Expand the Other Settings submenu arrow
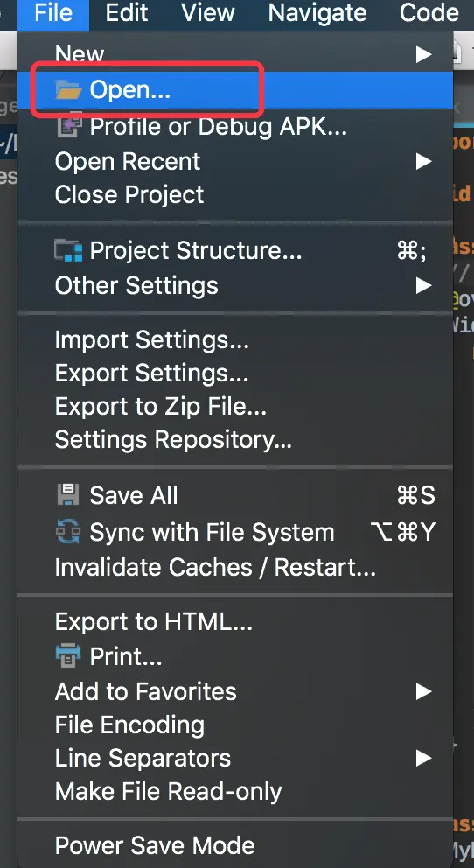This screenshot has height=868, width=474. click(x=423, y=285)
